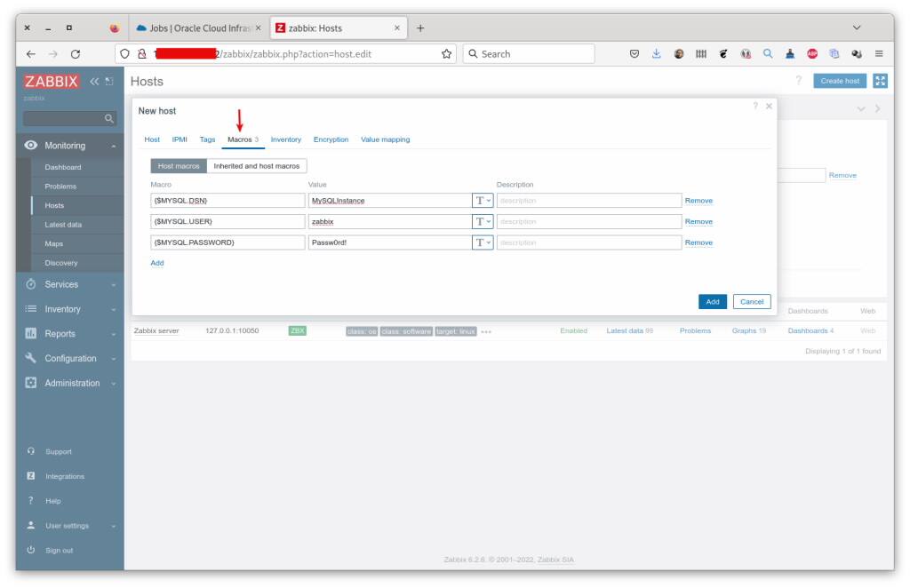The image size is (910, 588).
Task: Click the Inventory list icon in sidebar
Action: [31, 309]
